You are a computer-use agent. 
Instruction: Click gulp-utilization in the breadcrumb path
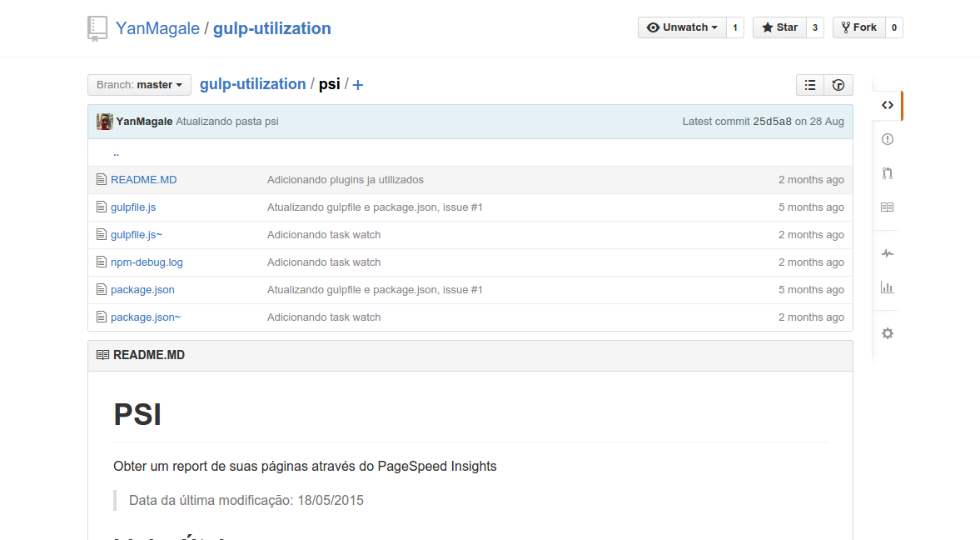252,84
